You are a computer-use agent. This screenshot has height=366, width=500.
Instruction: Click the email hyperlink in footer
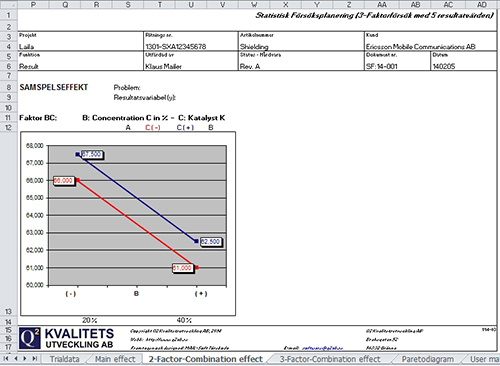(322, 348)
